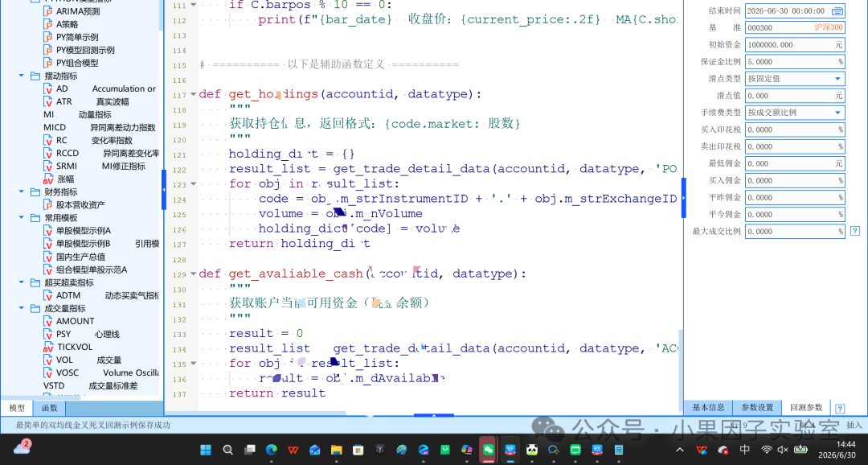The image size is (868, 465).
Task: Open the PY简单示例 model icon
Action: [48, 37]
